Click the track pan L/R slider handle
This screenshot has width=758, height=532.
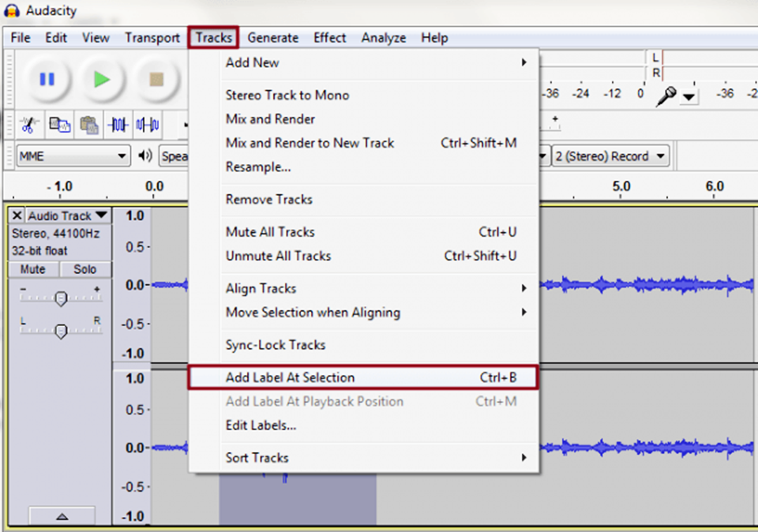click(x=61, y=332)
